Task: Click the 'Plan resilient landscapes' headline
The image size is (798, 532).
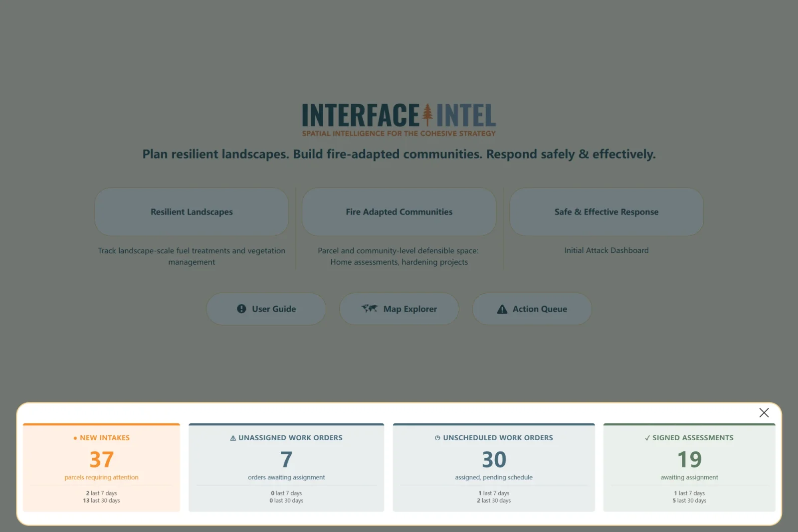Action: (399, 154)
